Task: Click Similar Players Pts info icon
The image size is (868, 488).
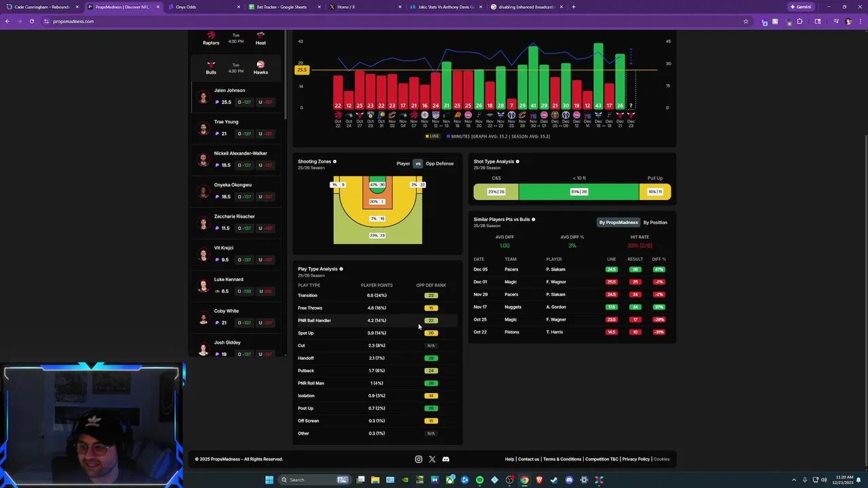Action: (534, 220)
